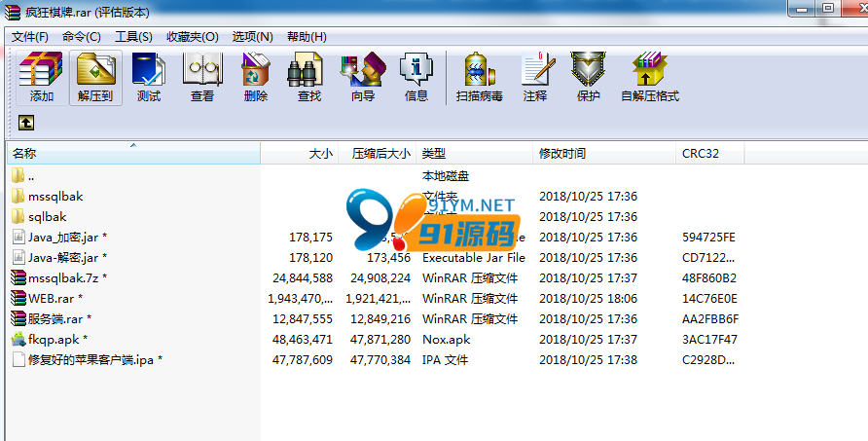
Task: Click the packed size 47,770,384
Action: pos(380,359)
